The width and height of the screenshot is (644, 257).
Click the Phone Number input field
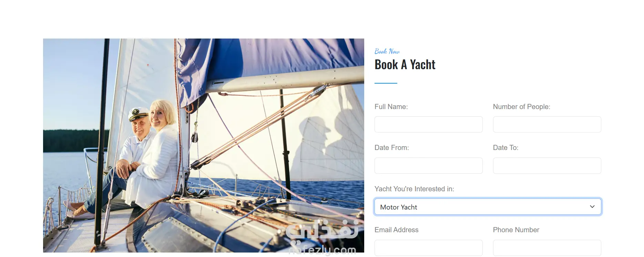pos(547,248)
